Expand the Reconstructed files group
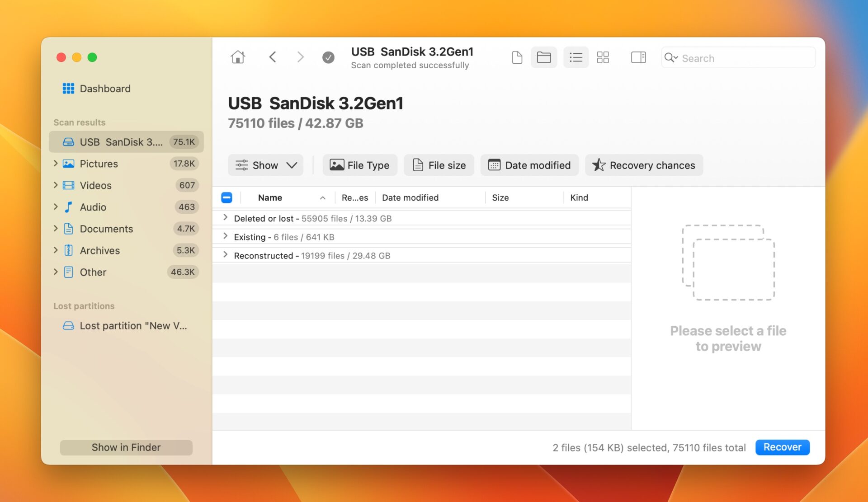 (x=225, y=254)
